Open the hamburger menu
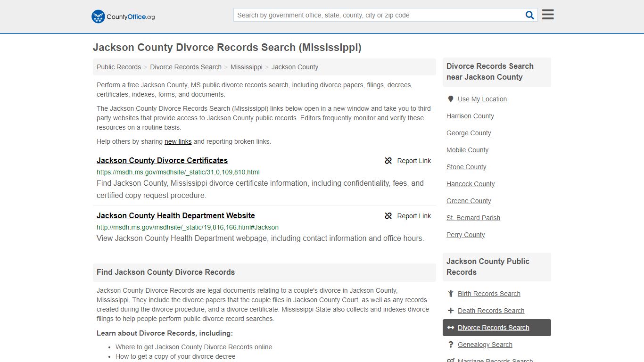Screen dimensions: 644x362 [x=548, y=15]
